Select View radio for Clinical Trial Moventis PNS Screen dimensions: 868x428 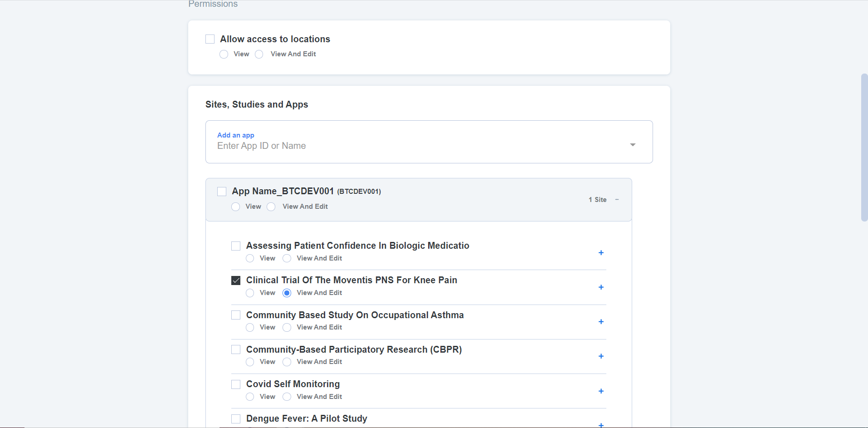[250, 293]
